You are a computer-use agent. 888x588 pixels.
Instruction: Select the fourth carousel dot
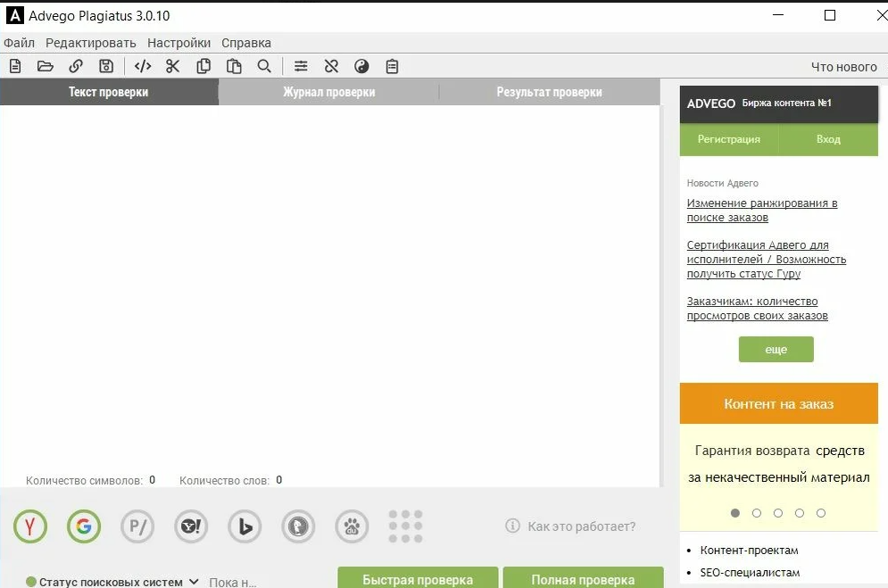pyautogui.click(x=799, y=513)
